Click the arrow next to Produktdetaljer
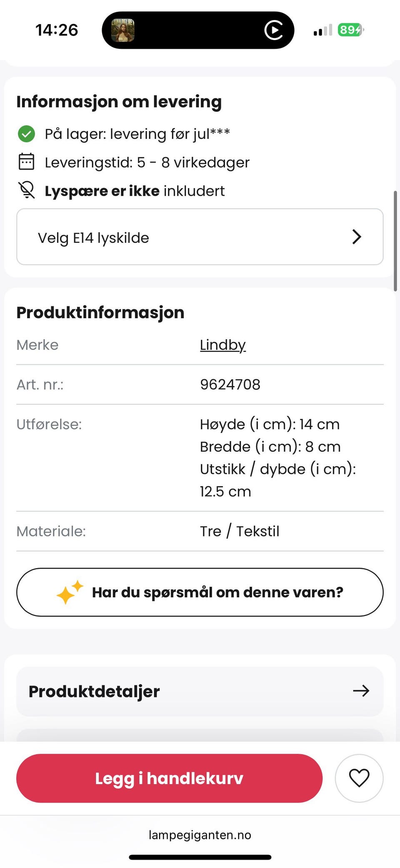The width and height of the screenshot is (400, 868). click(x=361, y=691)
